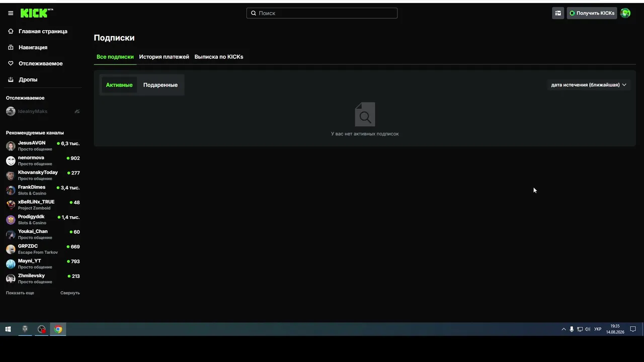
Task: Click the xBeRLiNx_TRUE channel name
Action: click(x=36, y=202)
